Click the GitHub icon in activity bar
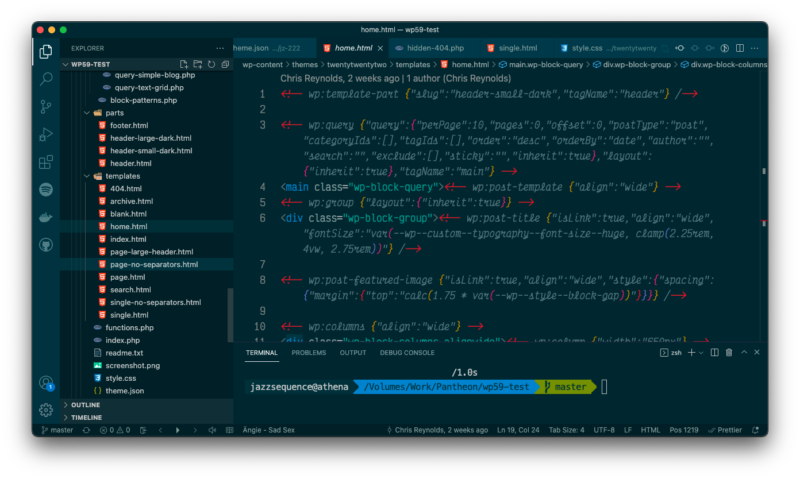The image size is (800, 479). click(x=46, y=244)
